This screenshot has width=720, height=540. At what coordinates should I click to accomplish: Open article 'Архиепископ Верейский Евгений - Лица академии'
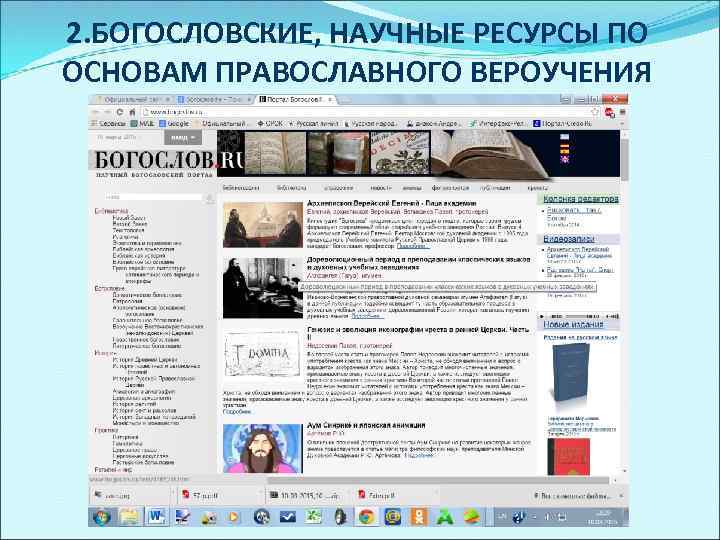point(391,203)
